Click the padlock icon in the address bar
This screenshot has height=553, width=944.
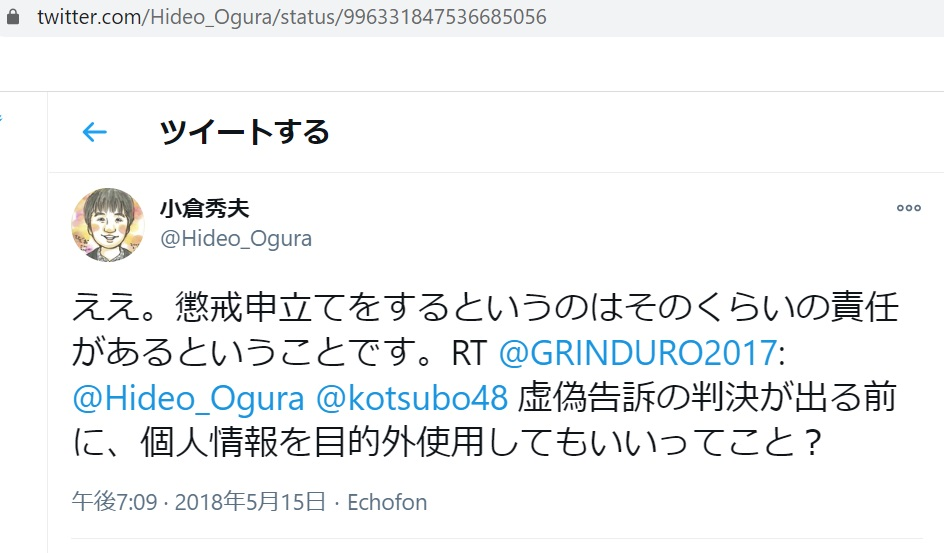pos(13,16)
